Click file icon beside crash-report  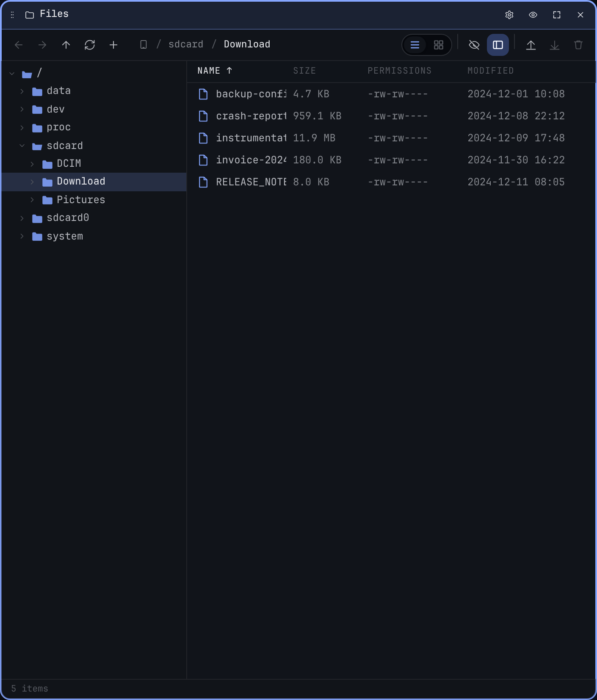203,116
